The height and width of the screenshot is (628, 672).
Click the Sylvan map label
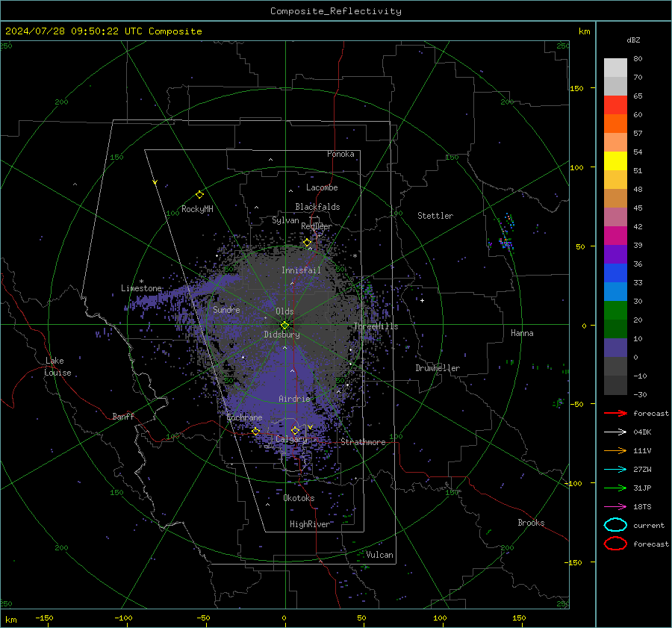tap(285, 220)
